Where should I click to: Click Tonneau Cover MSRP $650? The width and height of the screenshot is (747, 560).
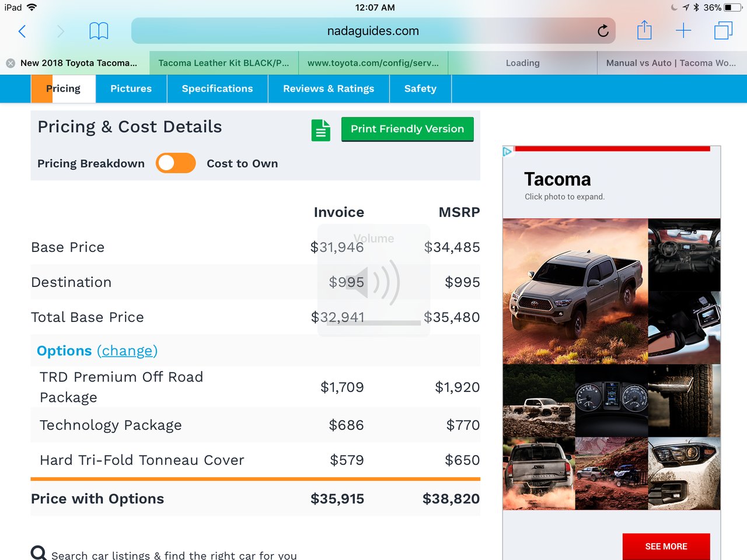pos(462,460)
